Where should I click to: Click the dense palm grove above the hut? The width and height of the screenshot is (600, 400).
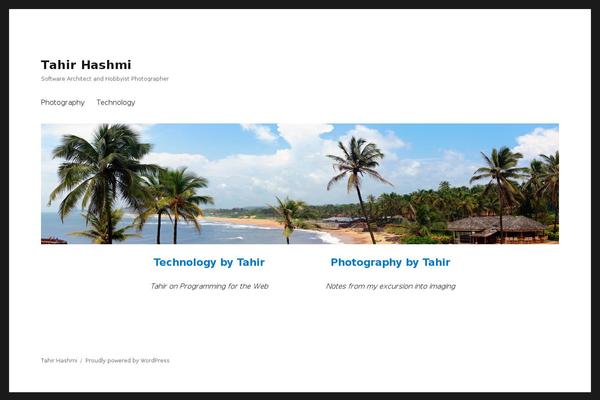coord(459,199)
